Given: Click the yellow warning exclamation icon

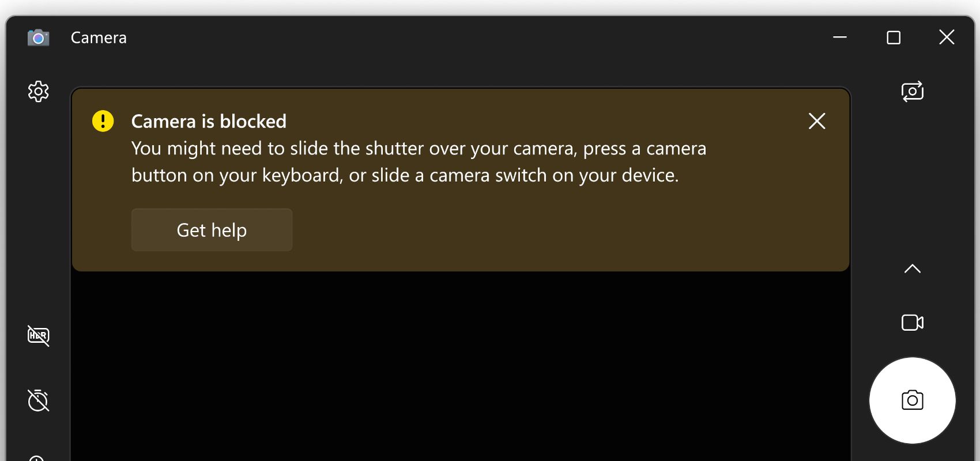Looking at the screenshot, I should 103,121.
